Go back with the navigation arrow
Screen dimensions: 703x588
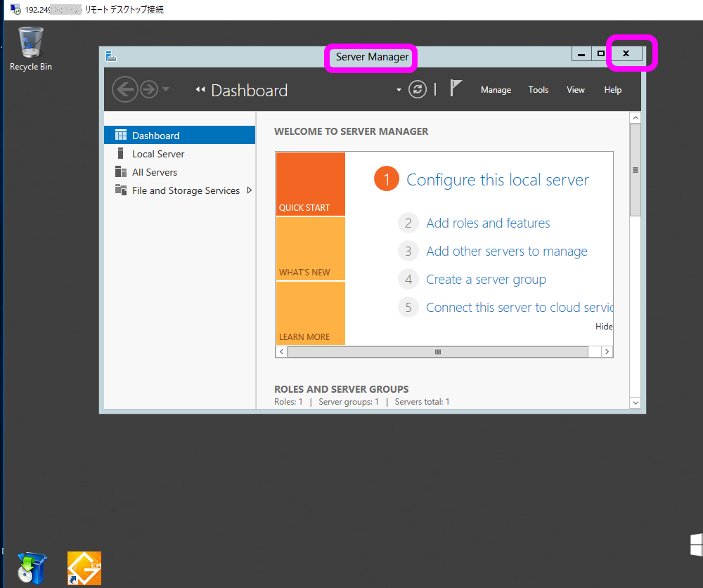pyautogui.click(x=124, y=90)
